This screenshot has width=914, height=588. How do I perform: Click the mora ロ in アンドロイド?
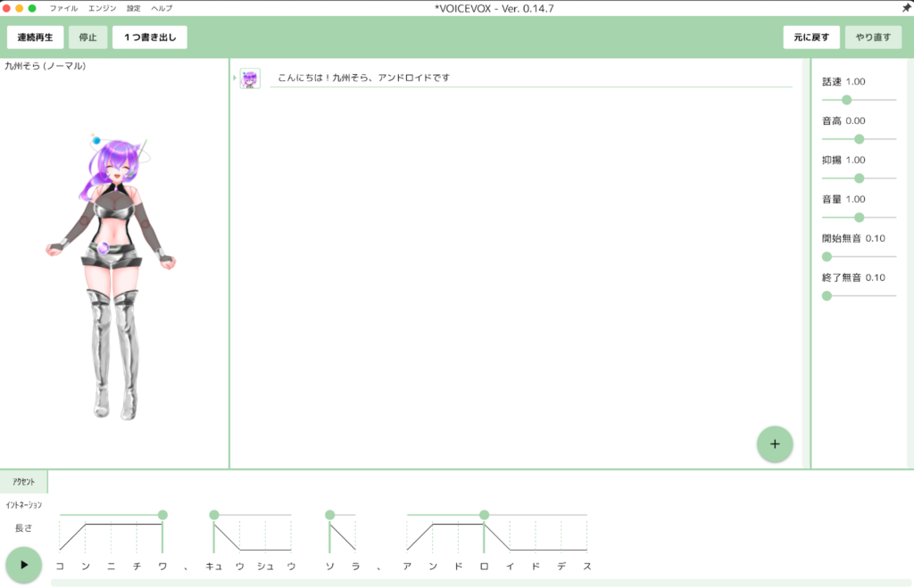tap(485, 566)
